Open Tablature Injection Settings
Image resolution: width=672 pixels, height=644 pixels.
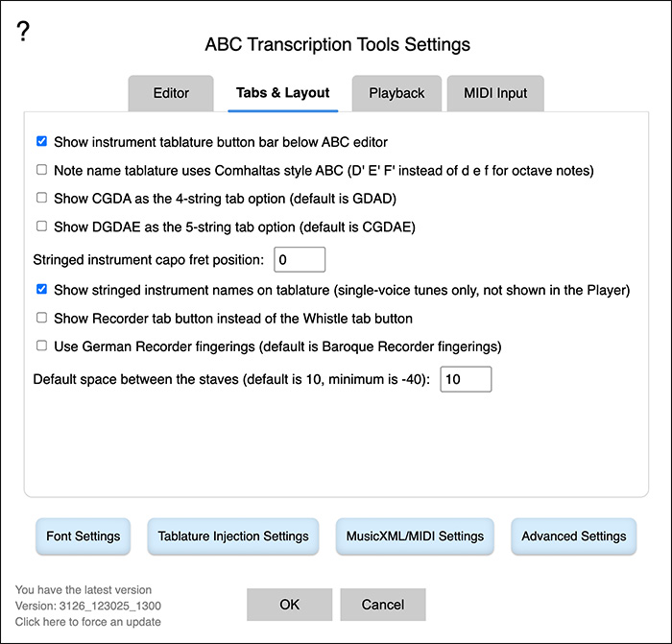[233, 537]
